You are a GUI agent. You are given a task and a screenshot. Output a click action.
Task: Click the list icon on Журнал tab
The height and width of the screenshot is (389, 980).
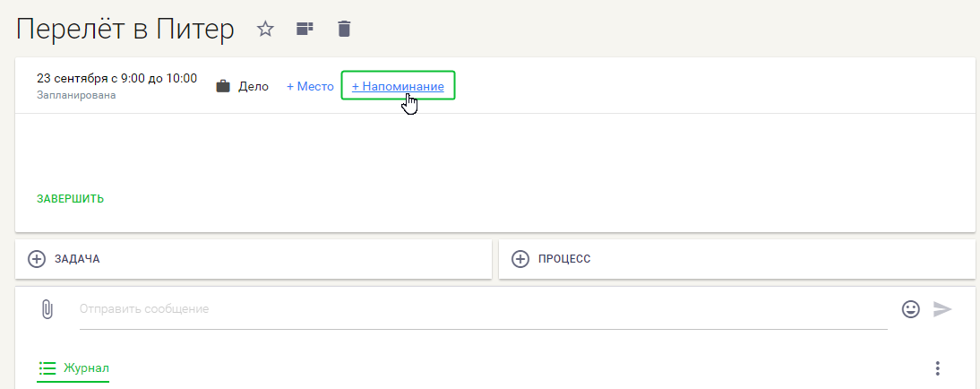pos(47,367)
